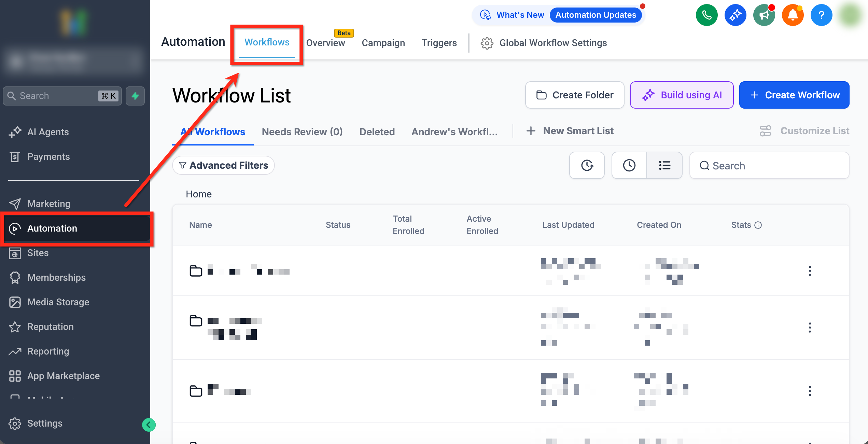Collapse the sidebar with green chevron

click(149, 425)
